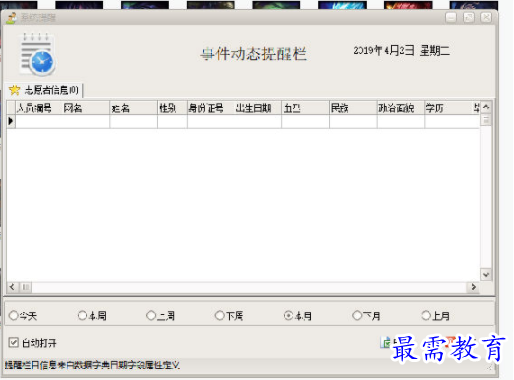Open the 志愿者信息(0) tab
The height and width of the screenshot is (380, 514).
[x=44, y=90]
